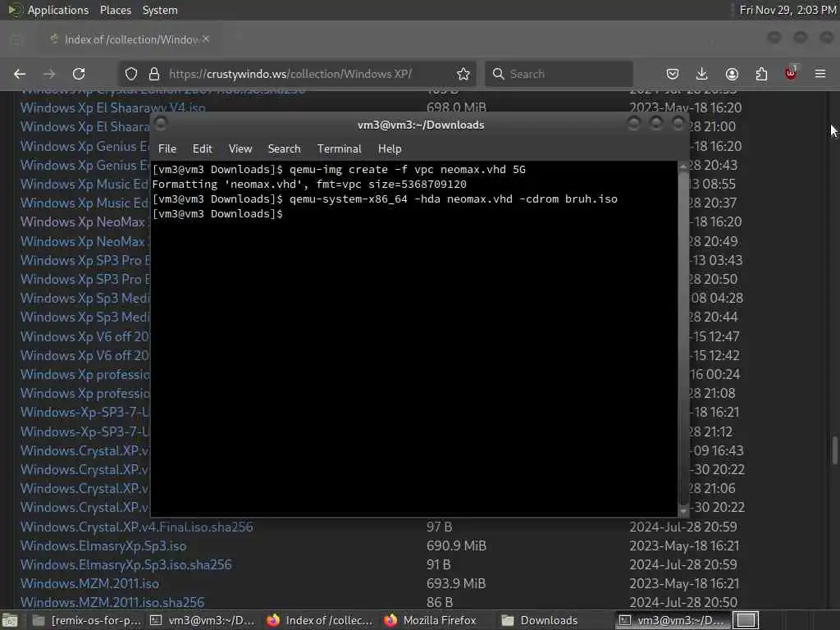840x630 pixels.
Task: Click the uBlock Origin extension icon
Action: 791,73
